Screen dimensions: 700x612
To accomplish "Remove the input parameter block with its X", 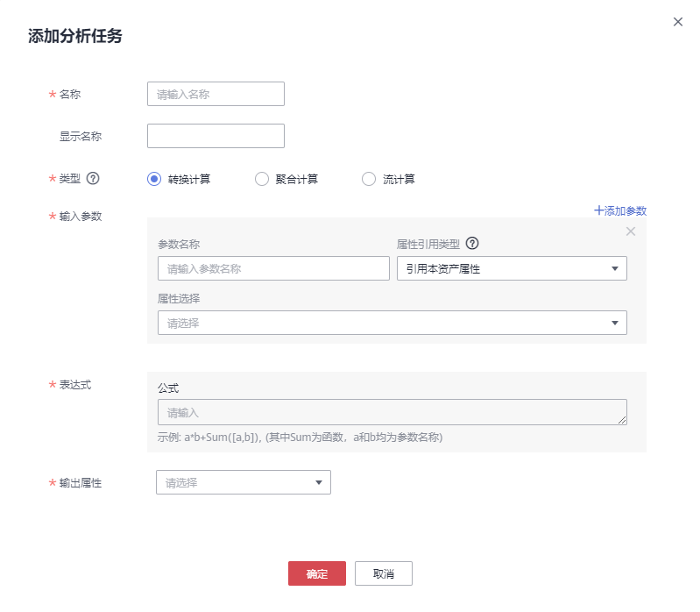I will tap(631, 231).
